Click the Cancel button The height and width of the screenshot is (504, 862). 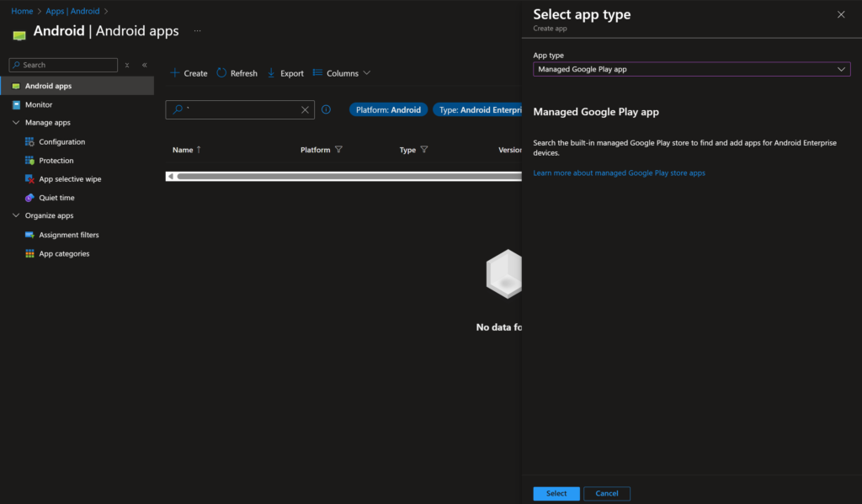tap(607, 494)
